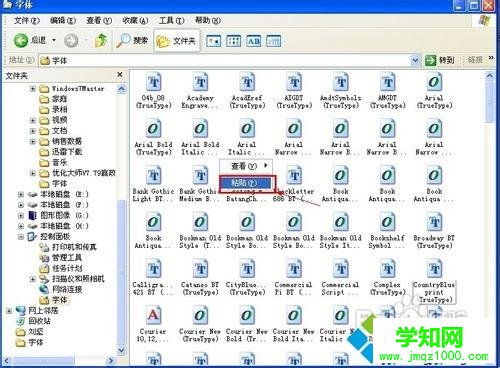This screenshot has height=368, width=500.
Task: Open the 工具 menu
Action: point(171,21)
